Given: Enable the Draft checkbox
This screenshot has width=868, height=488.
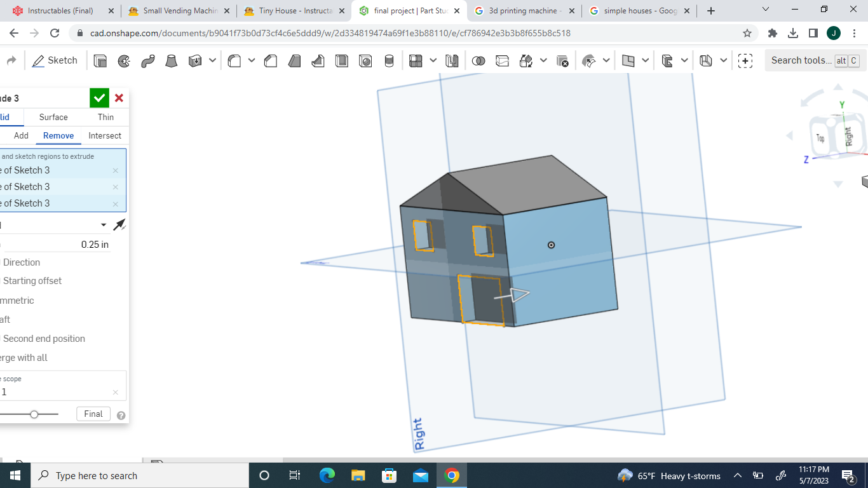Looking at the screenshot, I should [x=3, y=319].
